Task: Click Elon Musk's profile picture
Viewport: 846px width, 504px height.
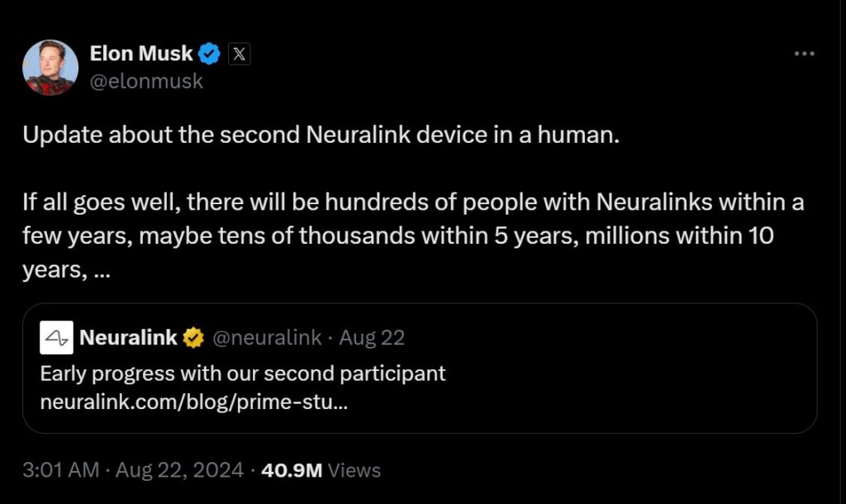Action: 50,68
